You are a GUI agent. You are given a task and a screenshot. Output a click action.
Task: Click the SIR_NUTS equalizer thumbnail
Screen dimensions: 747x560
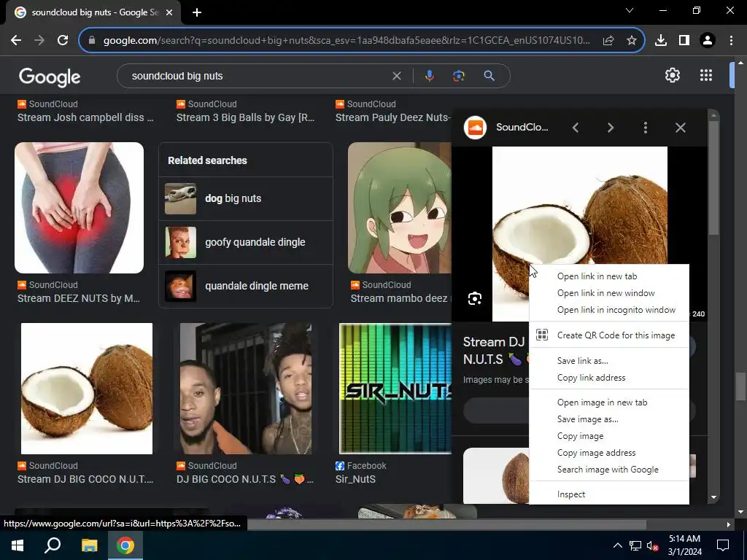[395, 389]
